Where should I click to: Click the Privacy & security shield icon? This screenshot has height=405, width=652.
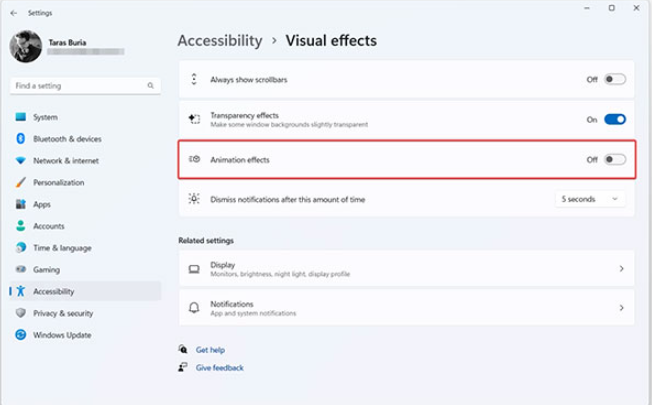pos(20,313)
